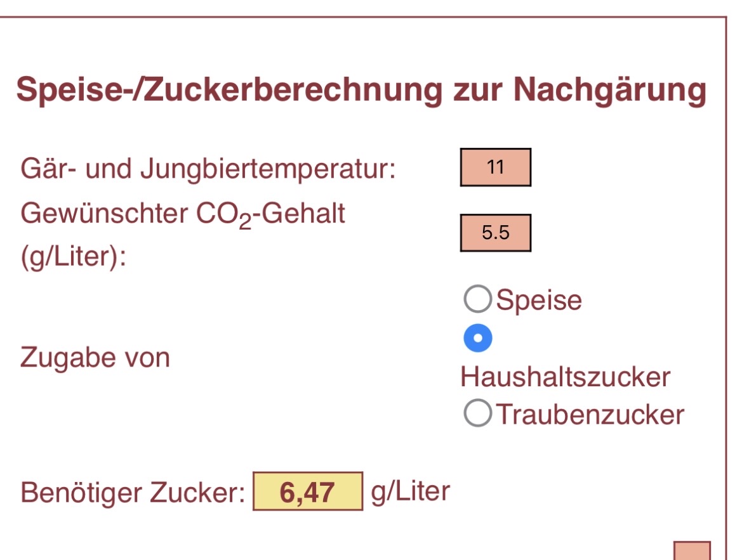Image resolution: width=742 pixels, height=560 pixels.
Task: Click the partially visible salmon box at bottom right
Action: coord(691,550)
